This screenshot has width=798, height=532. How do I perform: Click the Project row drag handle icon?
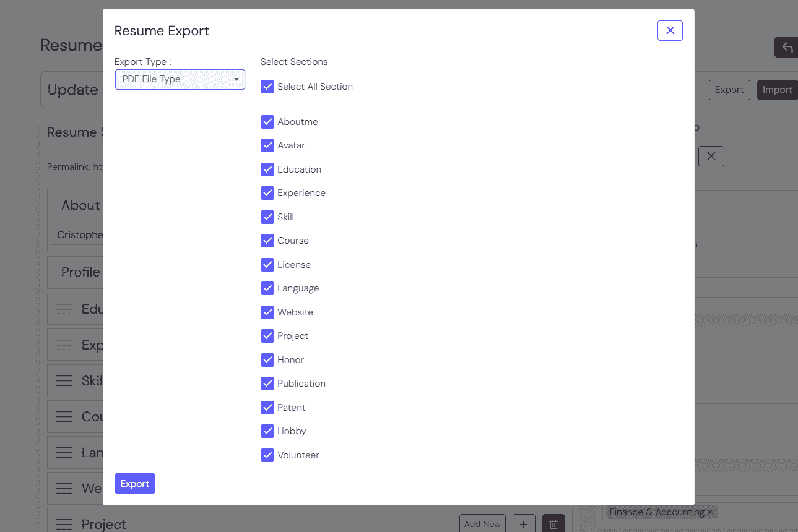64,524
